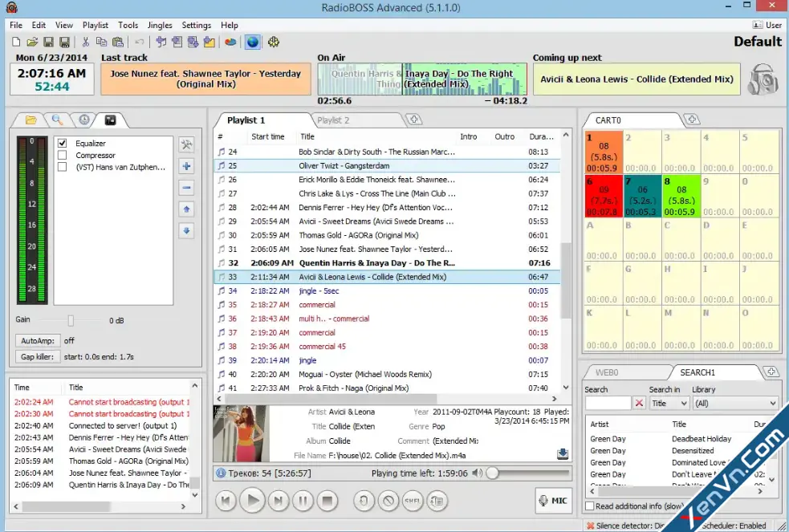
Task: Trigger cart slot 6 in red
Action: point(604,196)
